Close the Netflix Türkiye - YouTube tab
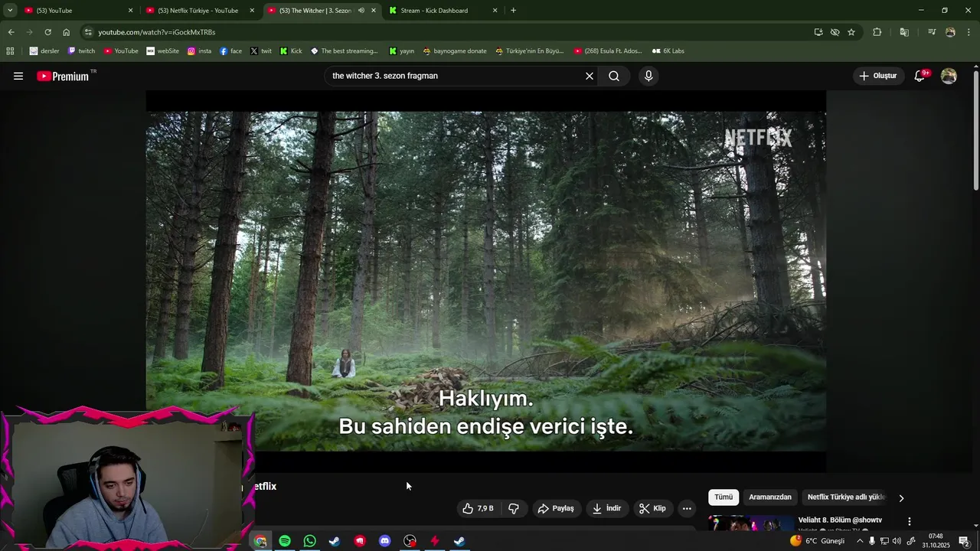The image size is (980, 551). coord(252,11)
